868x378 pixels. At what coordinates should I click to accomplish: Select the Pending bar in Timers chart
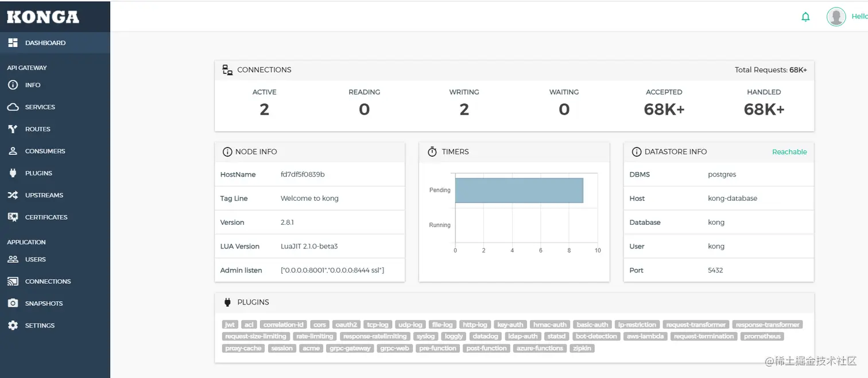(x=519, y=190)
